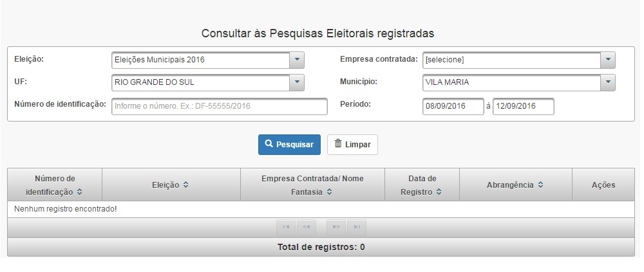
Task: Click the Período start date field
Action: point(453,106)
